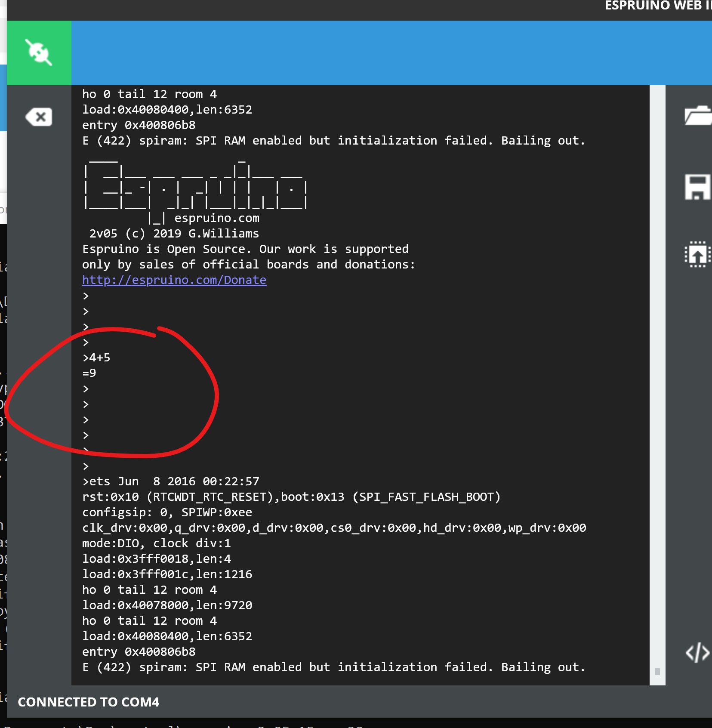The image size is (712, 728).
Task: Clear the terminal with the backspace-X icon
Action: [39, 117]
